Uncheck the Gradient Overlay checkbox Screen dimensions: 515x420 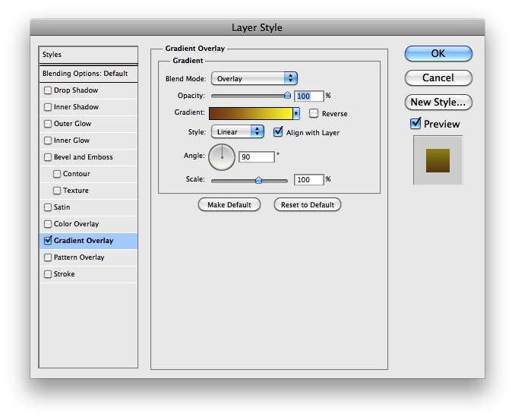48,240
